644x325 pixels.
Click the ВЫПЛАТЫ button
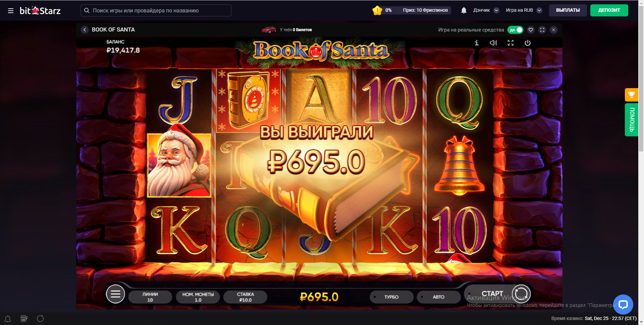coord(568,10)
